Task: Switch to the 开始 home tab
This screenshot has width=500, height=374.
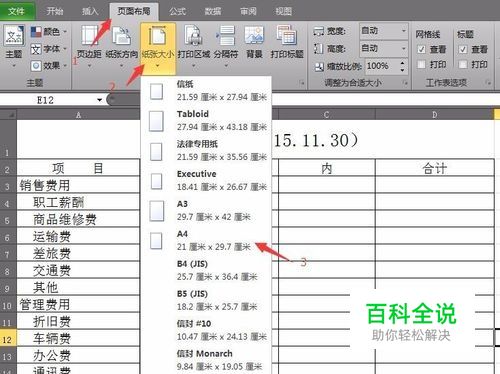Action: (x=55, y=11)
